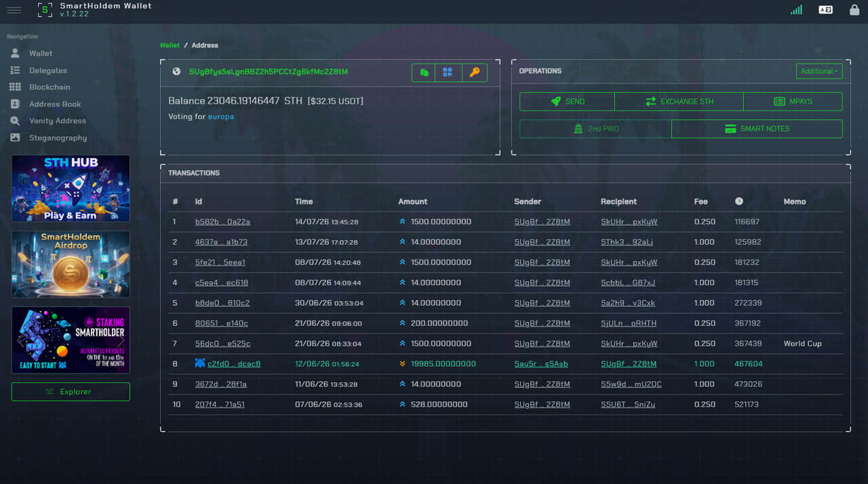Open transaction c5ea4 .. ec618
Image resolution: width=868 pixels, height=484 pixels.
coord(222,283)
